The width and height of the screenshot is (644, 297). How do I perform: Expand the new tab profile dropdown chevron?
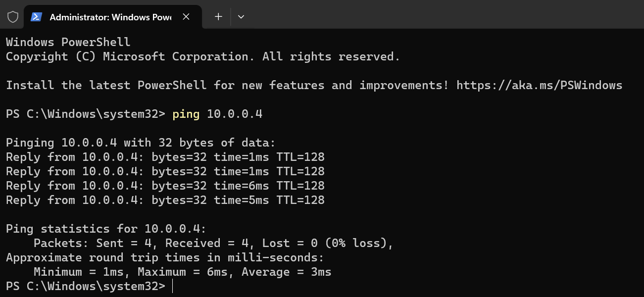[241, 17]
